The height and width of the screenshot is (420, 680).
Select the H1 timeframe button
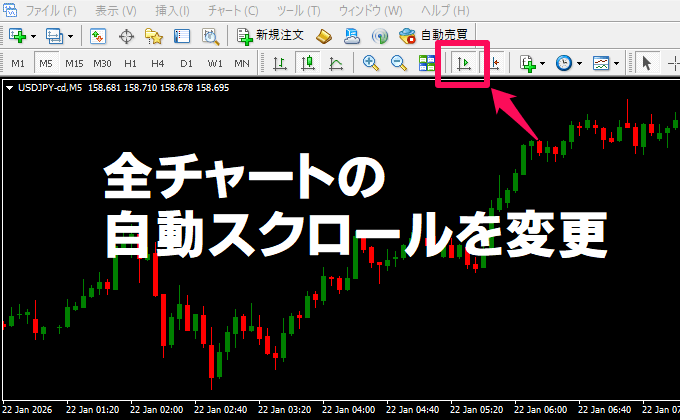(130, 63)
